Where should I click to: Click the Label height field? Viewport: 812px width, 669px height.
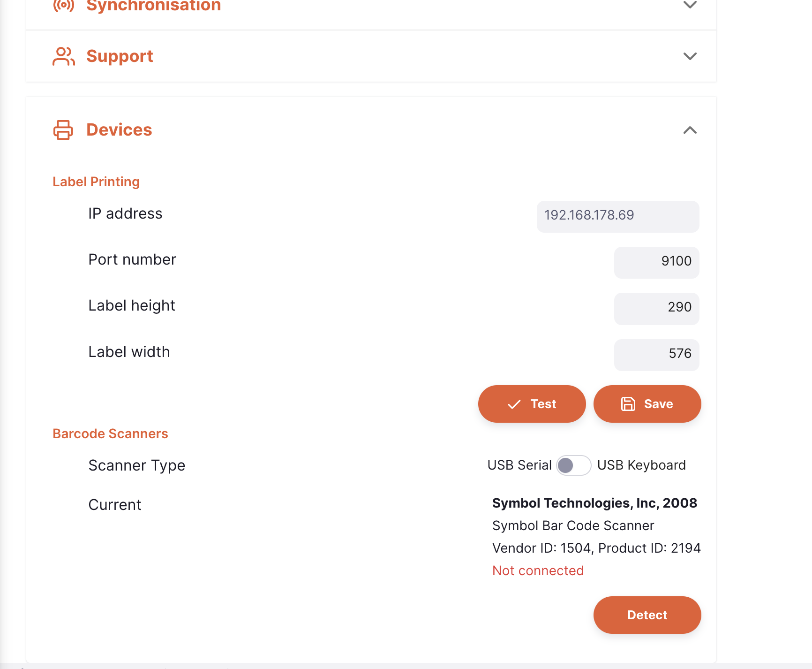[x=656, y=308]
